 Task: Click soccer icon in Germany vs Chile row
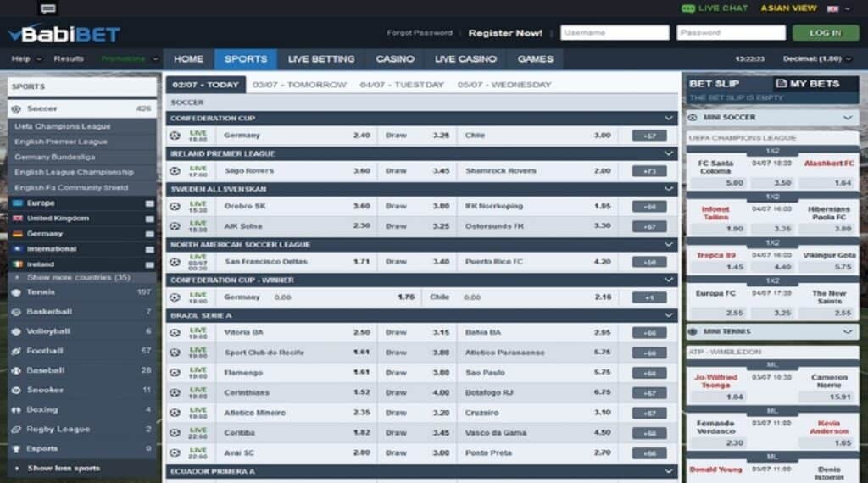(175, 136)
